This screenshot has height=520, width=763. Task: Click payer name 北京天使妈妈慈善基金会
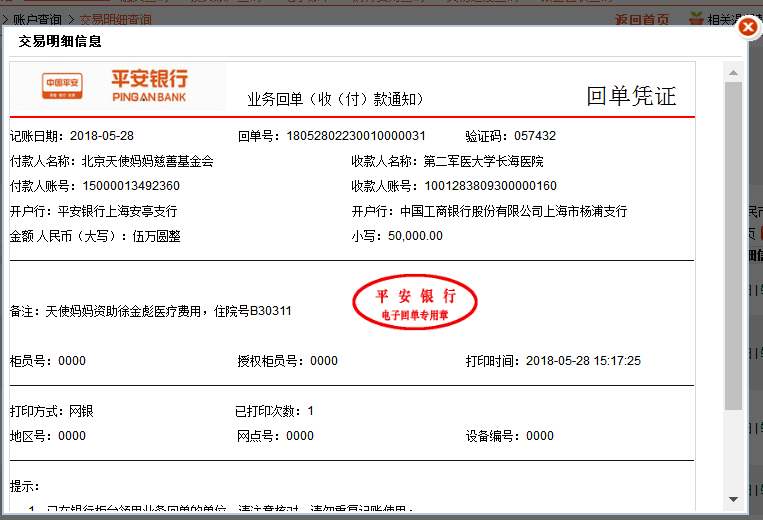point(147,161)
